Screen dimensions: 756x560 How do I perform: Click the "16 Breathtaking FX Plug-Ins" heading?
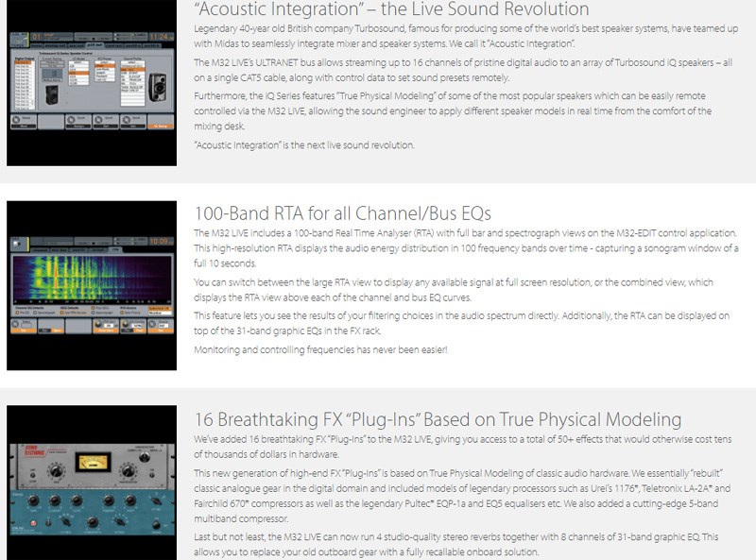[x=438, y=419]
